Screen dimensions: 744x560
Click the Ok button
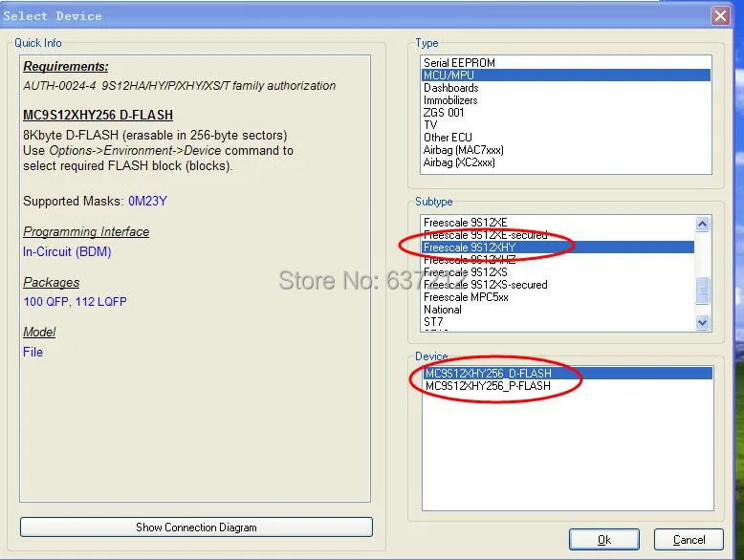click(604, 540)
